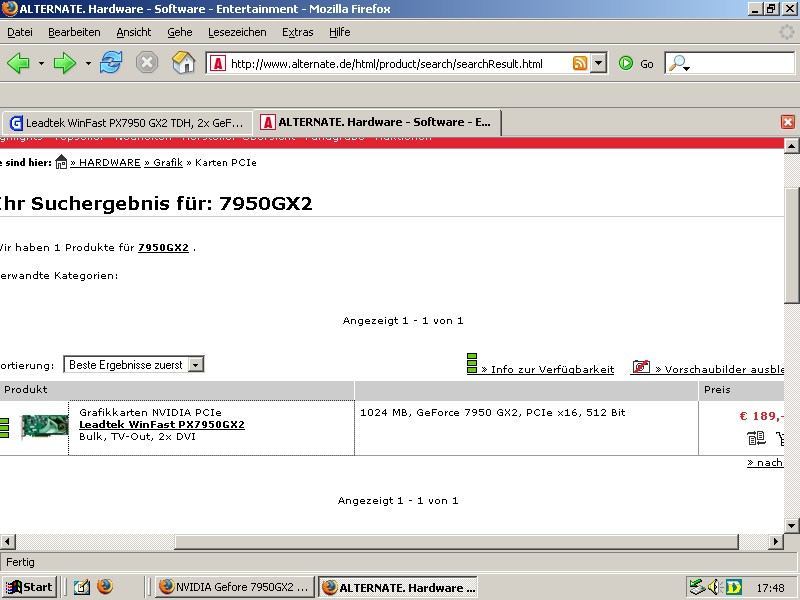
Task: Click the vertical scrollbar thumb
Action: [792, 246]
